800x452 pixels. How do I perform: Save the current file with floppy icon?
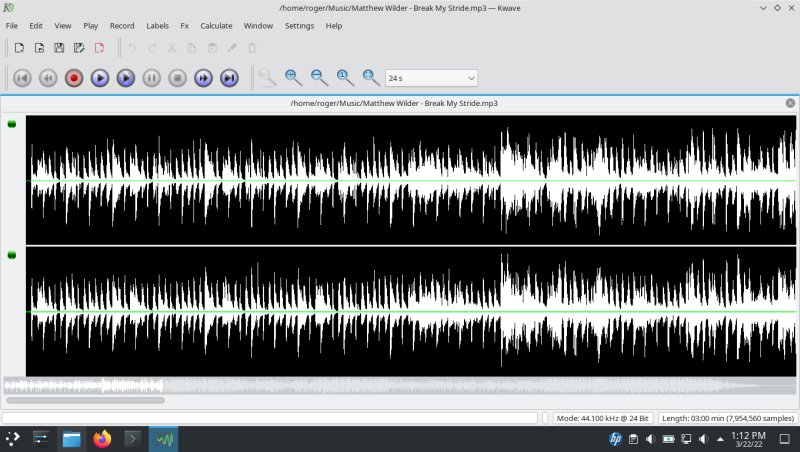59,48
